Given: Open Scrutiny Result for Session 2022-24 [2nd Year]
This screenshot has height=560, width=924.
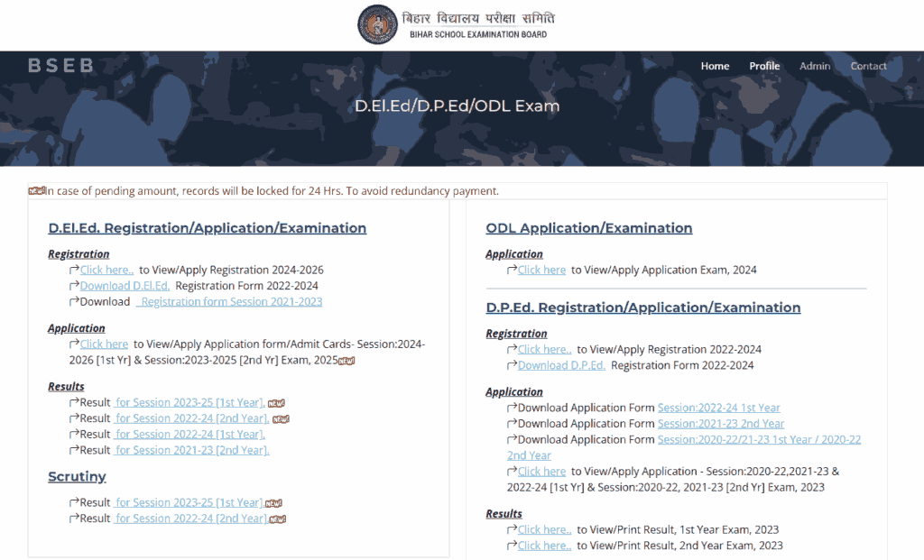Looking at the screenshot, I should [x=190, y=519].
